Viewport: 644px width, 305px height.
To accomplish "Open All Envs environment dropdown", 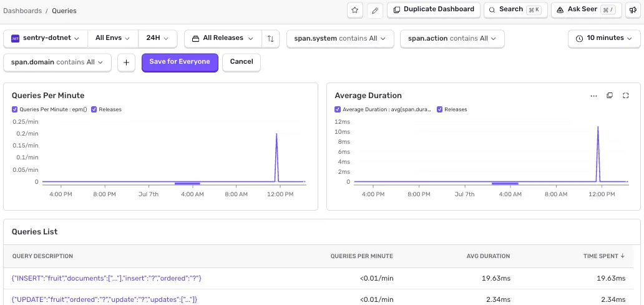I will coord(112,38).
